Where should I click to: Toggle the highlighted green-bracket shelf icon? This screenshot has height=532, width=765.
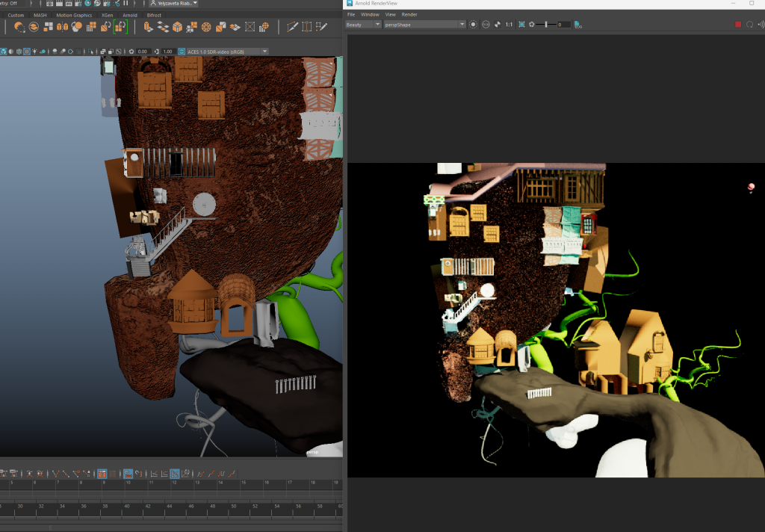click(x=120, y=27)
